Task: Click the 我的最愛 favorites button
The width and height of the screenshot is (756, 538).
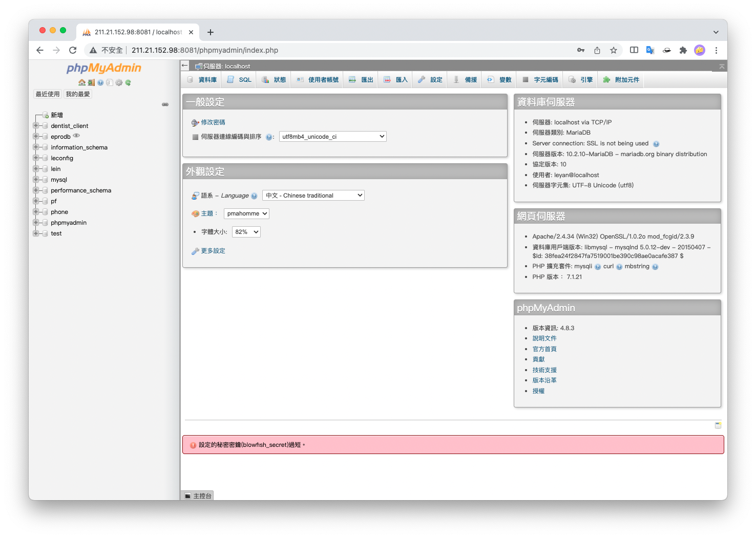Action: click(x=78, y=94)
